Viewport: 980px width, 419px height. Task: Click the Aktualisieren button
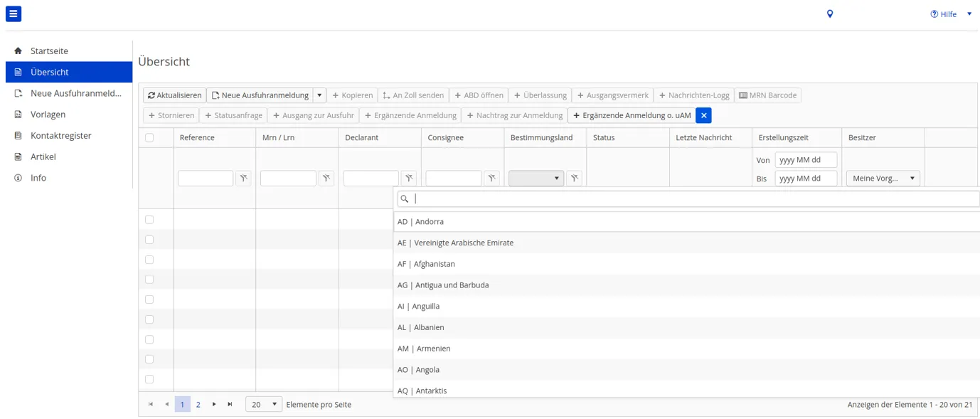174,95
